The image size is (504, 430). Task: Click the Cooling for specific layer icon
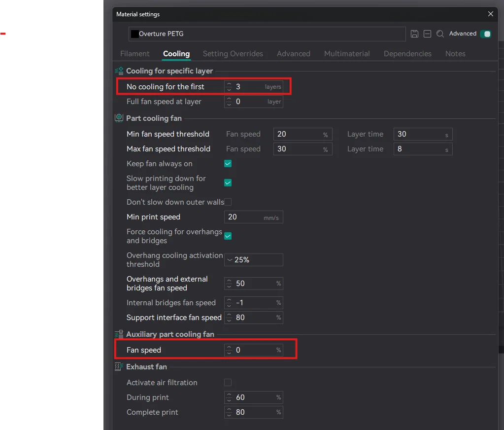click(119, 71)
